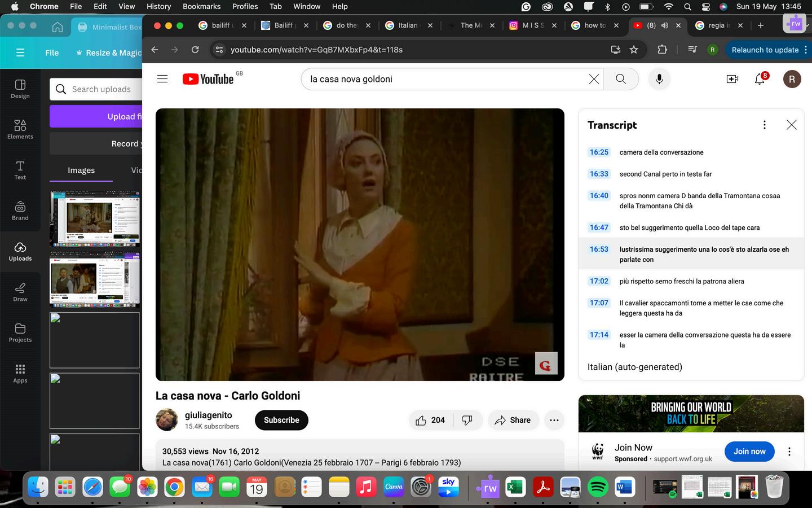This screenshot has height=508, width=812.
Task: Open transcript more options (three dots)
Action: point(764,125)
